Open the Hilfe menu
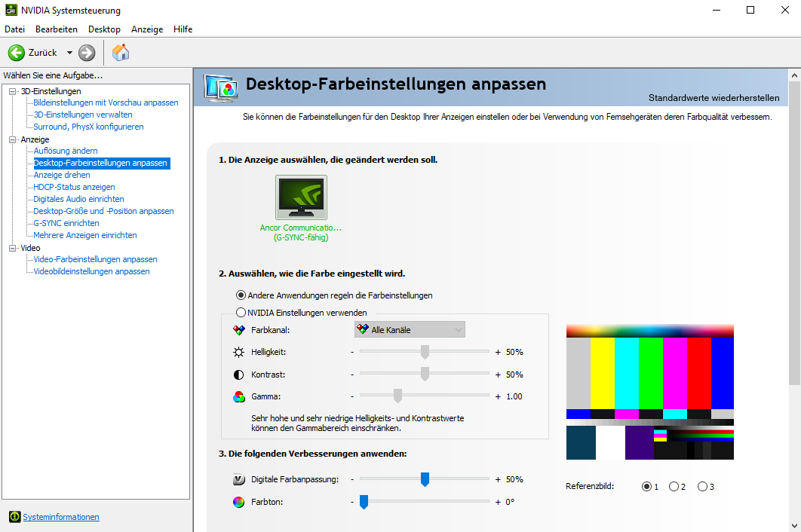 (183, 29)
